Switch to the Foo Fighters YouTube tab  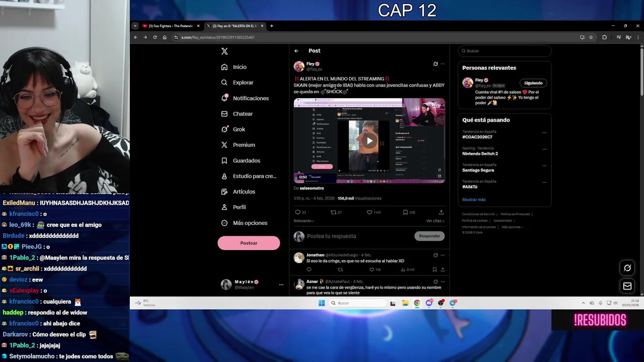point(170,26)
